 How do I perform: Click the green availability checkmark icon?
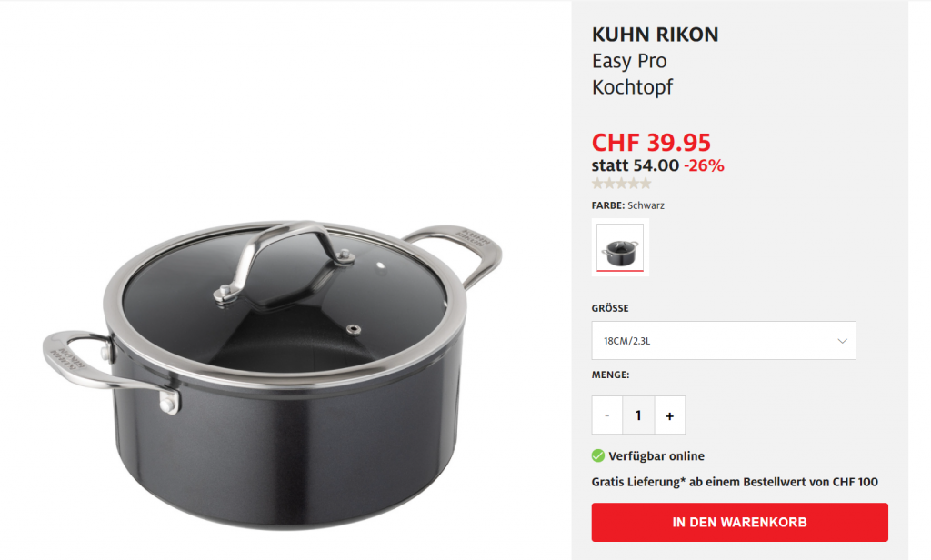tap(598, 456)
